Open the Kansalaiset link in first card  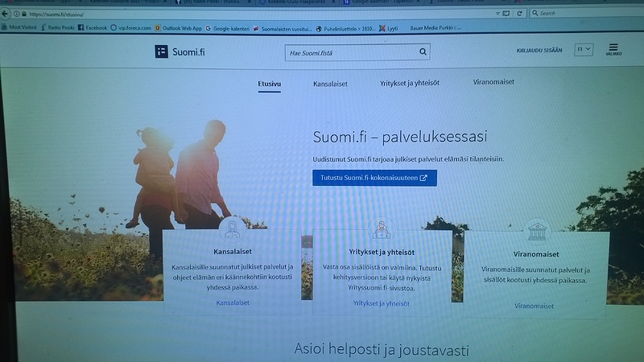pos(233,302)
